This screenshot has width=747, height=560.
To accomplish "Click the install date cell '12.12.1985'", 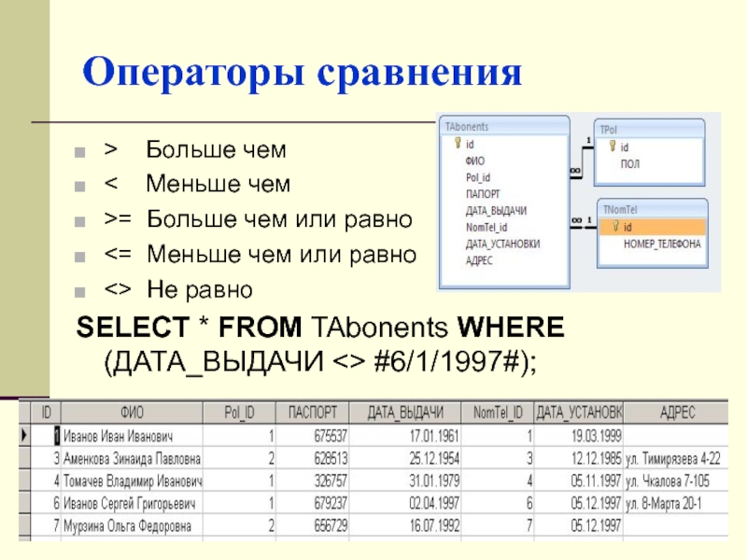I will pos(579,458).
